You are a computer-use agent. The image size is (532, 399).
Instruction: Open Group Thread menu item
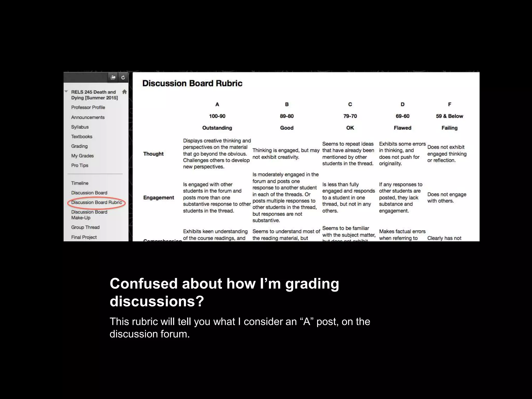[x=85, y=227]
